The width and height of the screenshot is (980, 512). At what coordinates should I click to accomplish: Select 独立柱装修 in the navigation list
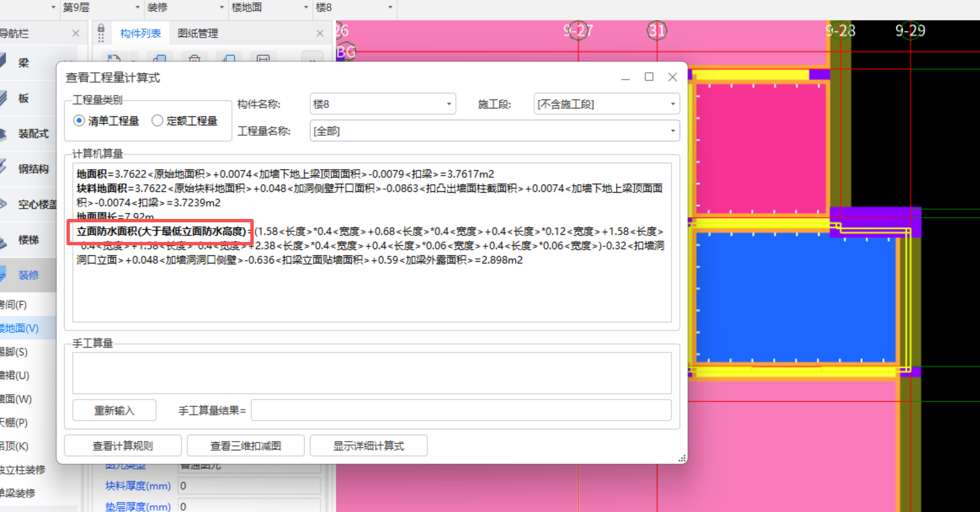[22, 470]
